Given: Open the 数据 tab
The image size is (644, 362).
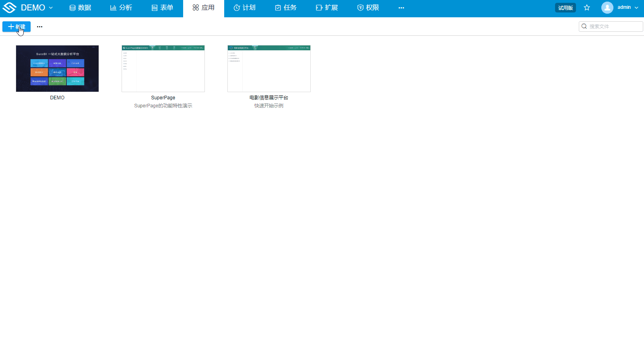Looking at the screenshot, I should tap(80, 8).
